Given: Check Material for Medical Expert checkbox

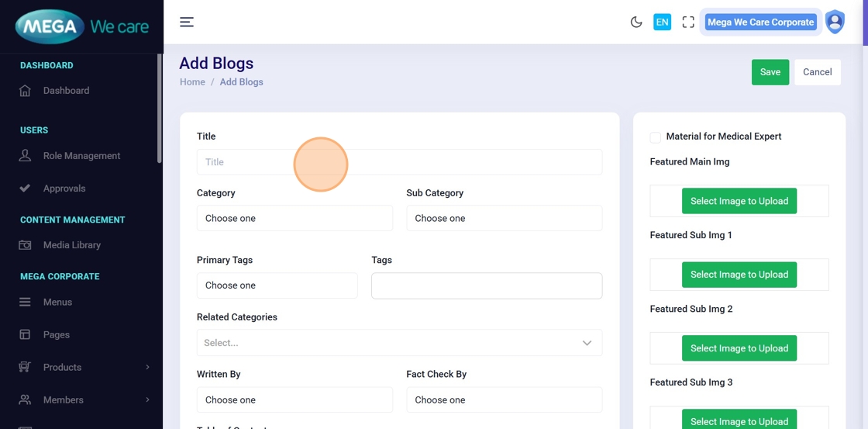Looking at the screenshot, I should tap(656, 137).
